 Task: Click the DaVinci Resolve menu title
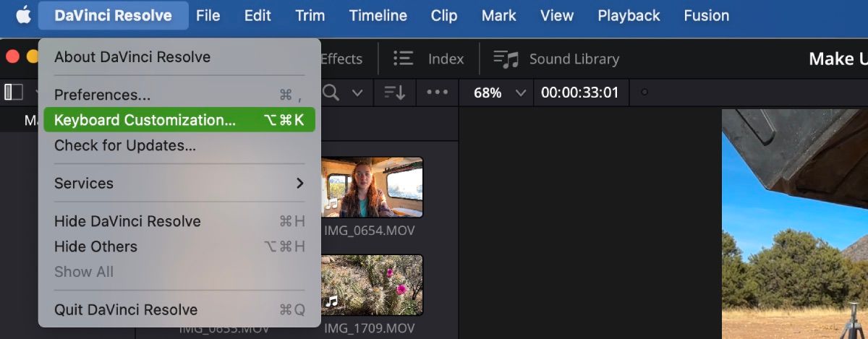(113, 15)
